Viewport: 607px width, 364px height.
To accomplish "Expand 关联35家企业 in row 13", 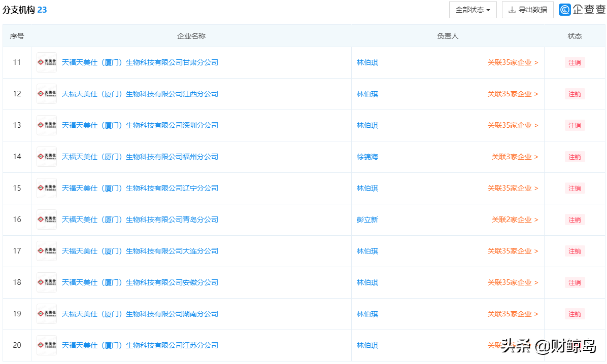I will click(513, 125).
